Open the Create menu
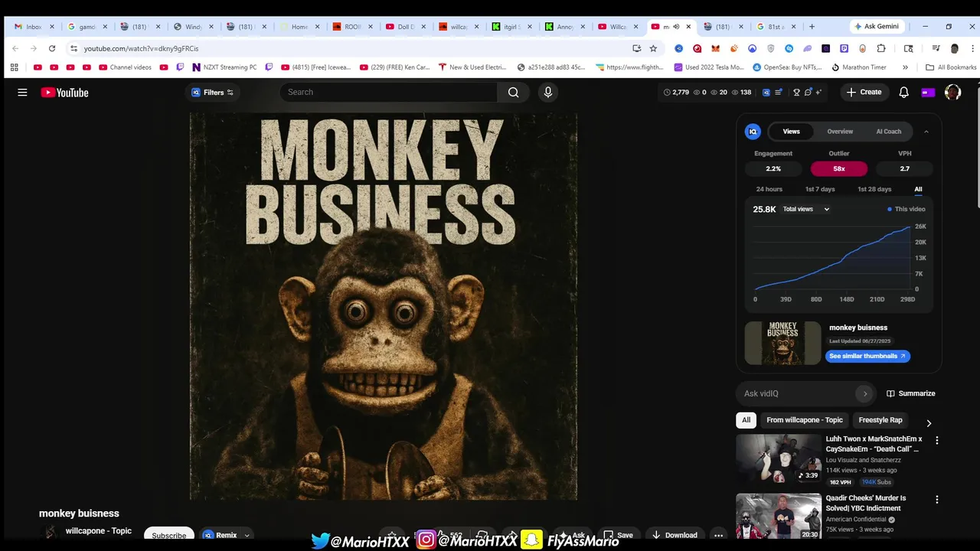The image size is (980, 551). coord(864,92)
